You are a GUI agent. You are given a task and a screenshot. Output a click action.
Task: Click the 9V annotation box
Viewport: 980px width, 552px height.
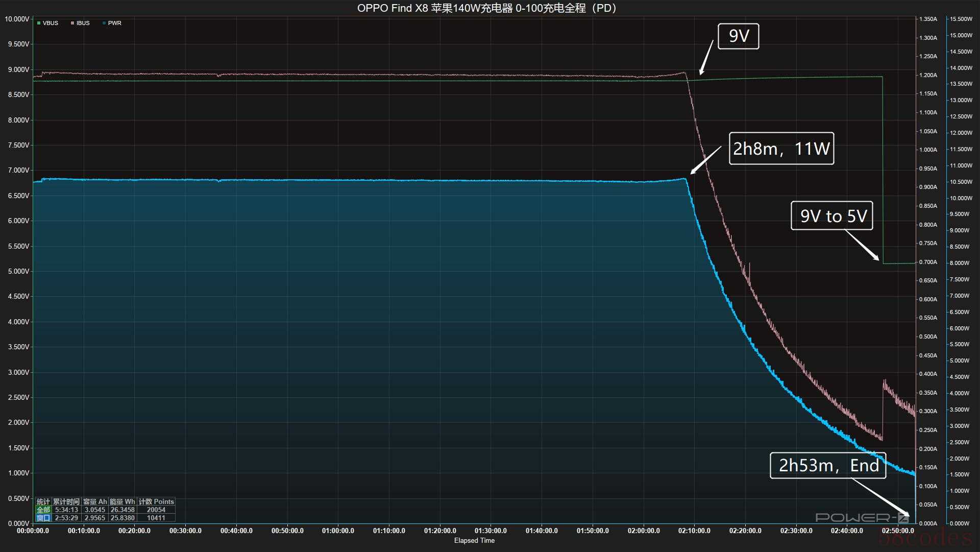pyautogui.click(x=738, y=36)
